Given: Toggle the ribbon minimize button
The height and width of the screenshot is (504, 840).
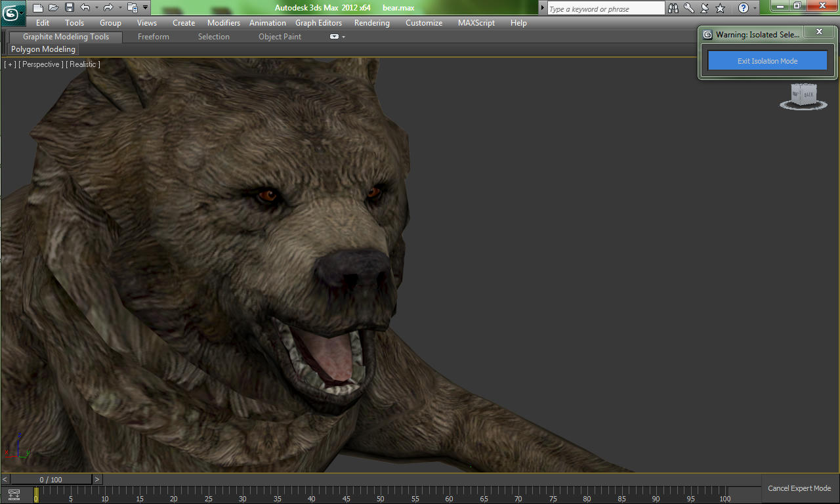Looking at the screenshot, I should [334, 37].
